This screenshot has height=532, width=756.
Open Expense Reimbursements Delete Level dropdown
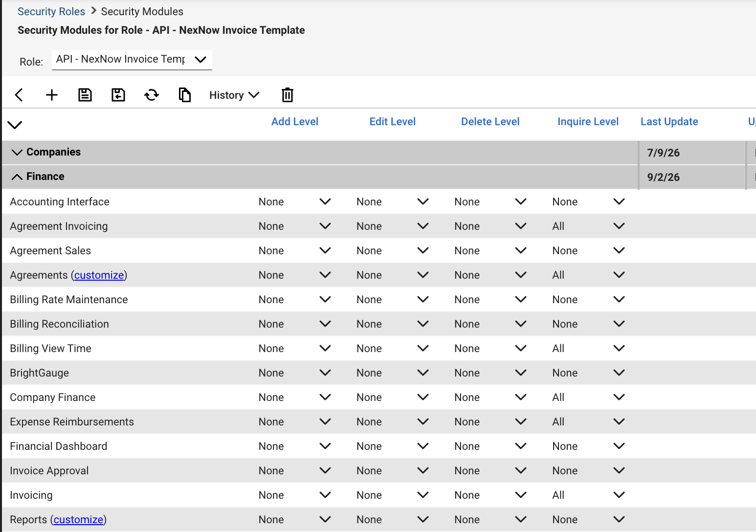coord(490,421)
